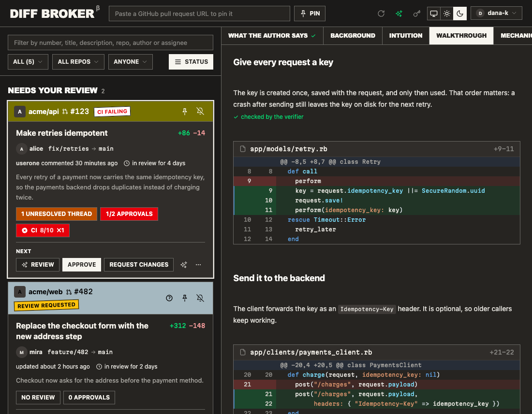
Task: Click the '+21−22' payments_client.rb change count
Action: tap(502, 352)
